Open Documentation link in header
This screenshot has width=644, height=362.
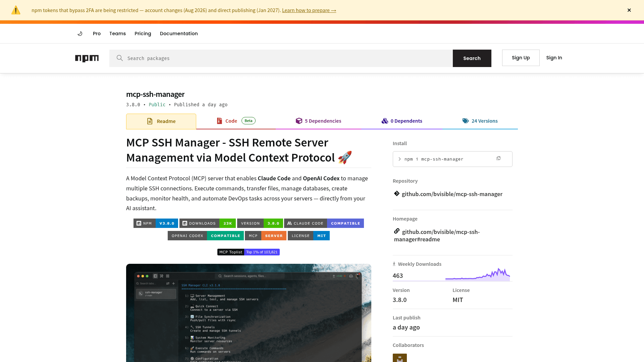179,34
